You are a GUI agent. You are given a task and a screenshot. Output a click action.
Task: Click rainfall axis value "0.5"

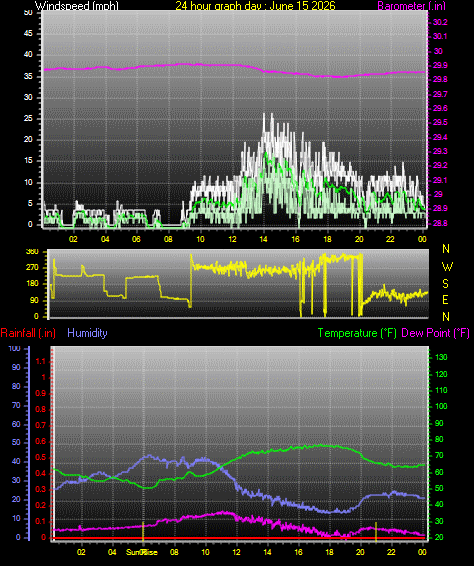[x=41, y=458]
